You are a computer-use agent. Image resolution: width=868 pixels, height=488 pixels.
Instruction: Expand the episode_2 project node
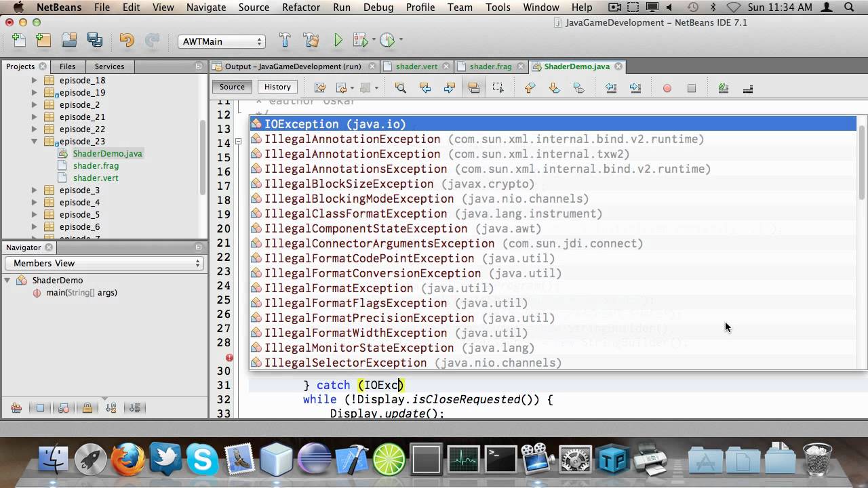click(35, 104)
